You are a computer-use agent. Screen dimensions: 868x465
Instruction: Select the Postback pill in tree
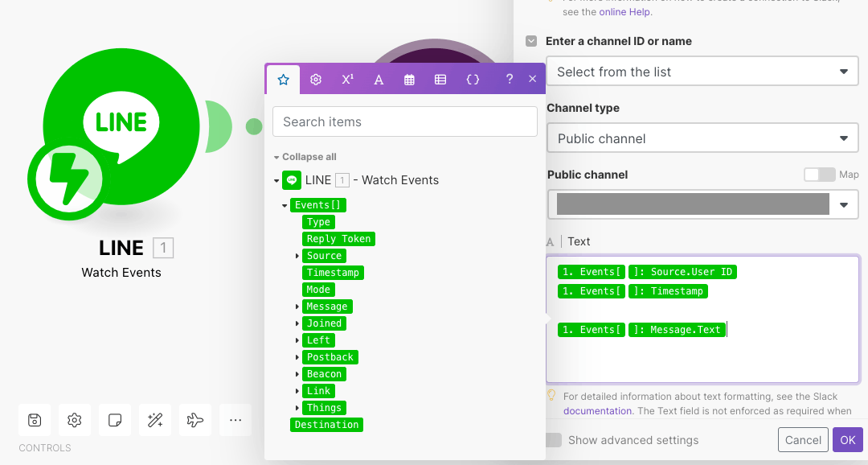click(x=330, y=357)
